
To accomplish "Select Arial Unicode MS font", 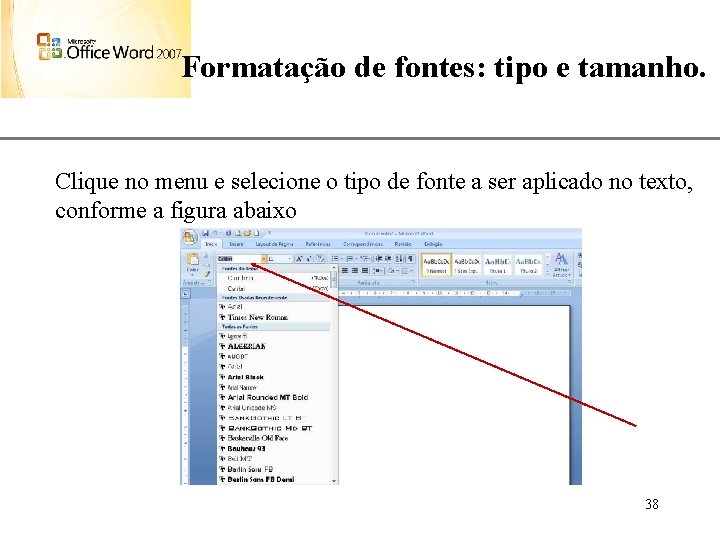I will pyautogui.click(x=274, y=408).
